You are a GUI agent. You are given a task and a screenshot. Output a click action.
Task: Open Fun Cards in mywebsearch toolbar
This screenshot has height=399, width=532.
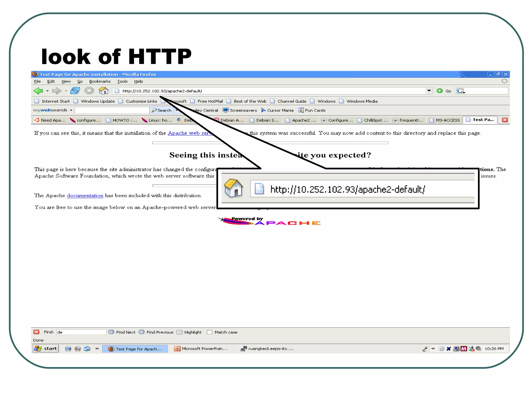tap(312, 110)
